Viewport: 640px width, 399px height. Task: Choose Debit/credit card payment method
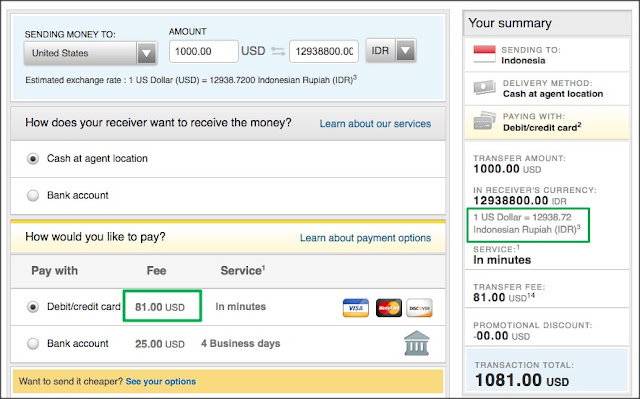point(33,307)
